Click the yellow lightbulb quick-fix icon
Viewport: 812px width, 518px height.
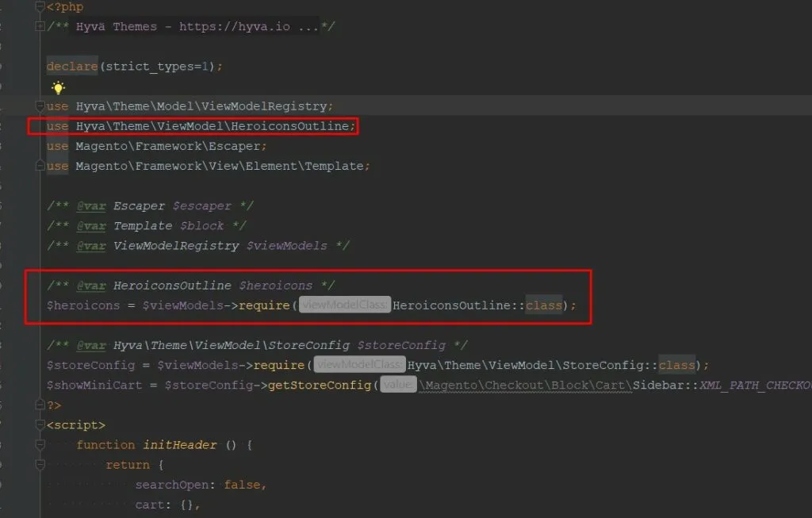pos(58,88)
